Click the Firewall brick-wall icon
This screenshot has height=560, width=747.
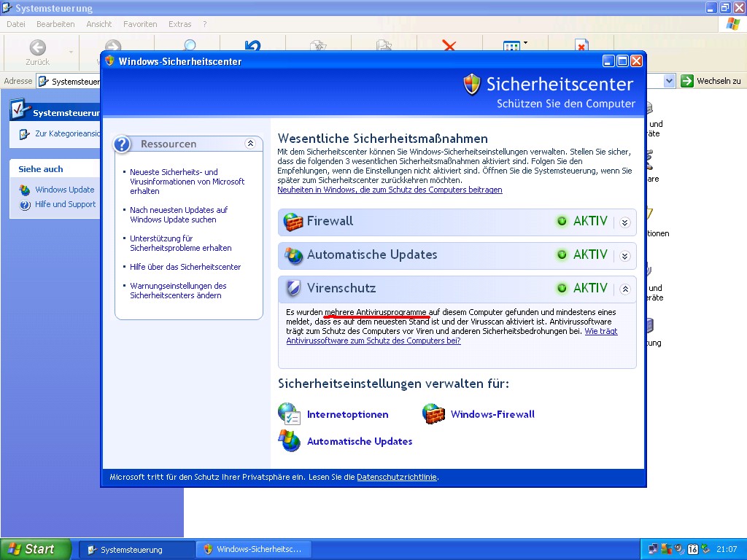[x=293, y=222]
